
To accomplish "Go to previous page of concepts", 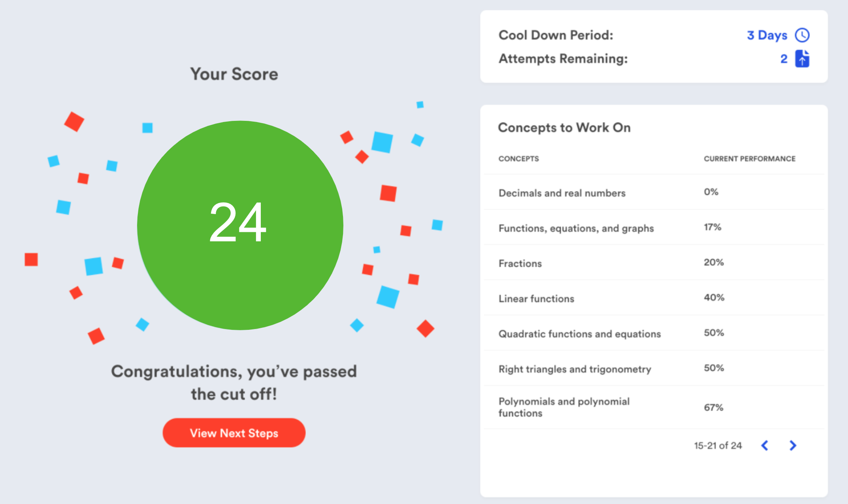I will [x=765, y=446].
